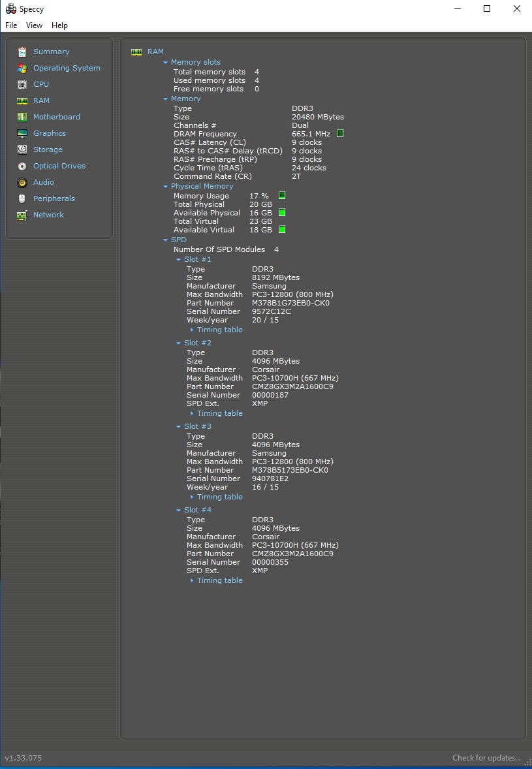The image size is (532, 769).
Task: Open the Summary section
Action: pyautogui.click(x=52, y=52)
